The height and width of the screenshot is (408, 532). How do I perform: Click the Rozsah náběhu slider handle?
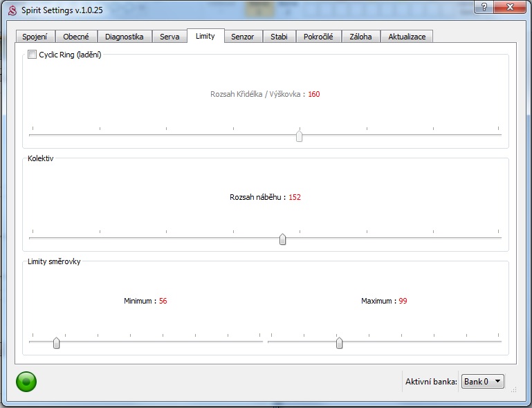(x=282, y=239)
